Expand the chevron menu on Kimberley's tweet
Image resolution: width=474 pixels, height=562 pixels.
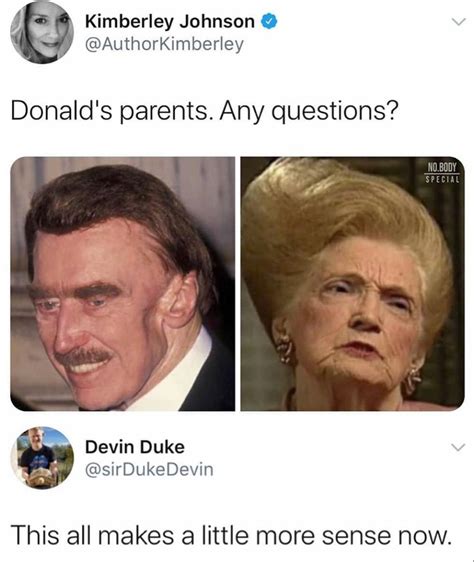458,22
